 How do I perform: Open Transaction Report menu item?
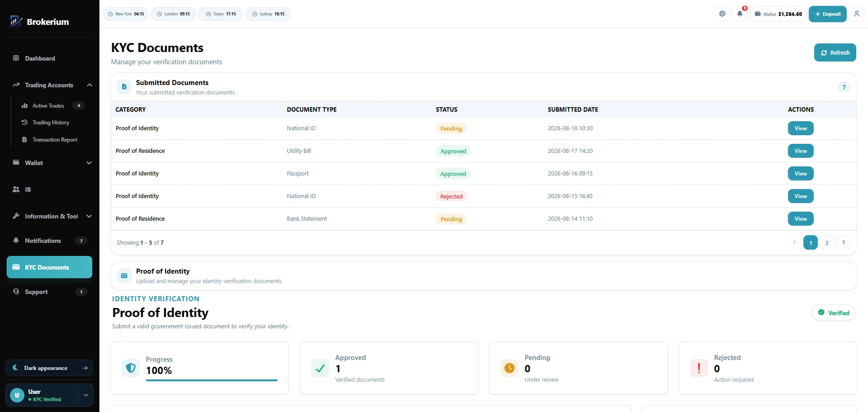(x=53, y=140)
